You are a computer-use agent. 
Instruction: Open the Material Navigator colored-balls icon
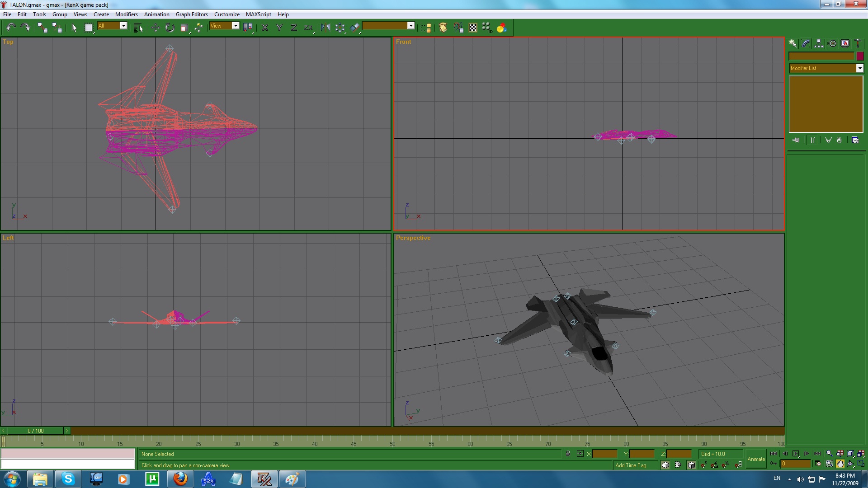point(501,28)
